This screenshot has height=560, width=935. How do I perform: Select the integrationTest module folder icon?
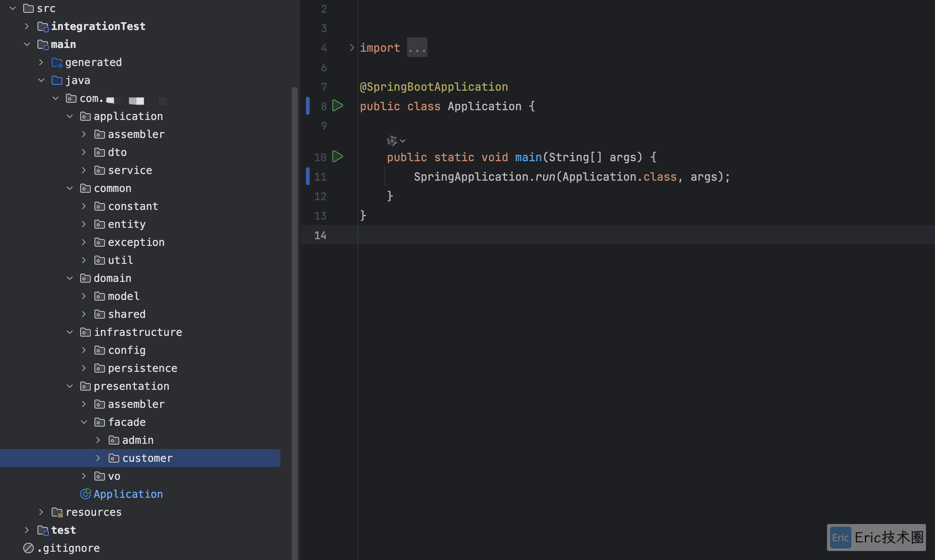pos(43,26)
